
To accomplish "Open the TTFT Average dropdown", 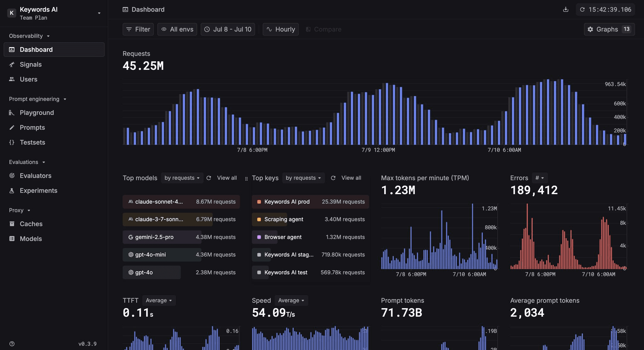I will (x=159, y=300).
